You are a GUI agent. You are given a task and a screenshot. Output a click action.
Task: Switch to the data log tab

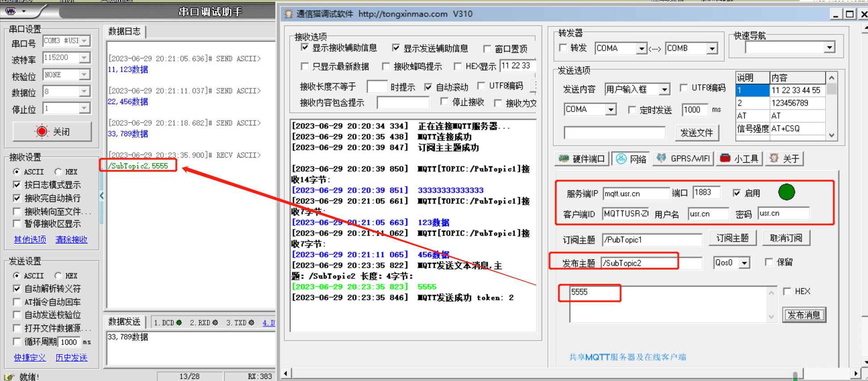(124, 31)
